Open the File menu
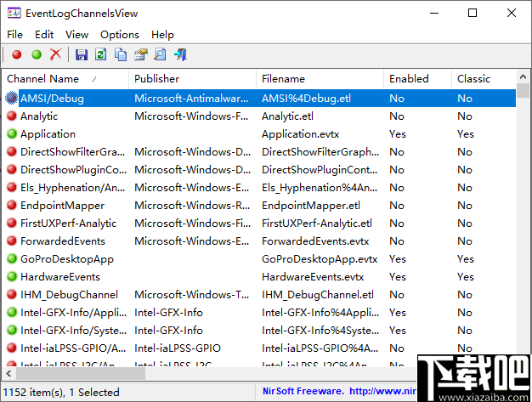The width and height of the screenshot is (532, 402). click(14, 35)
